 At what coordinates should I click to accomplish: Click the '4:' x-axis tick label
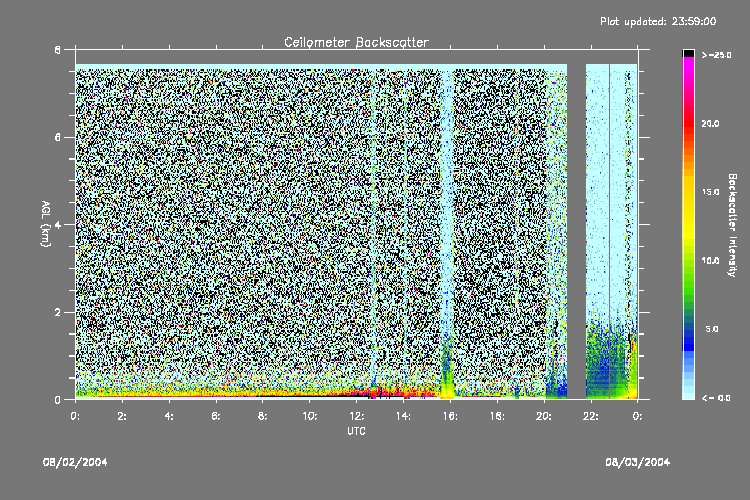pos(169,416)
